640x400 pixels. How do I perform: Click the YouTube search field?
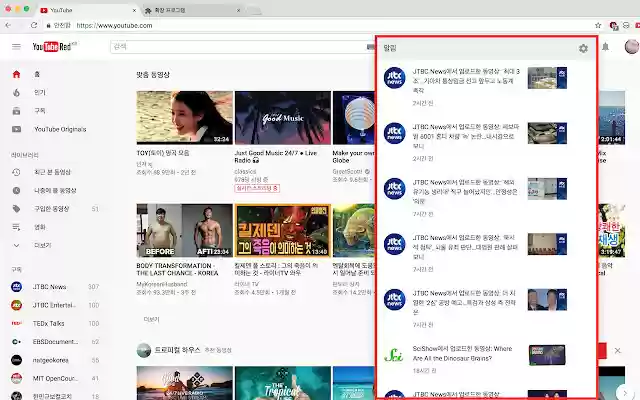pos(240,47)
